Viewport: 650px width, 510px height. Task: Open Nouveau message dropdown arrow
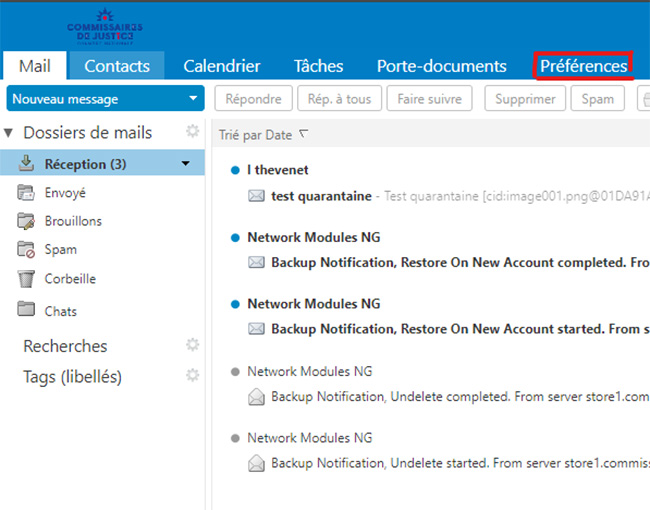(x=192, y=99)
